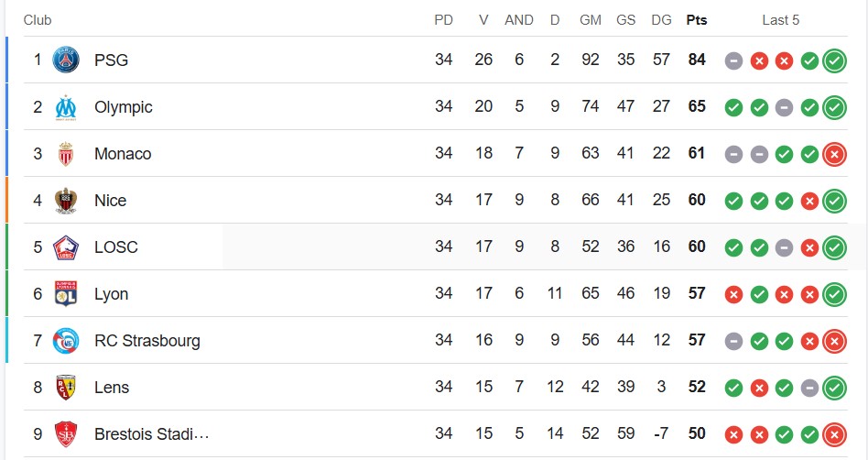The height and width of the screenshot is (460, 868).
Task: Click RC Strasbourg's latest loss result icon
Action: click(x=834, y=341)
